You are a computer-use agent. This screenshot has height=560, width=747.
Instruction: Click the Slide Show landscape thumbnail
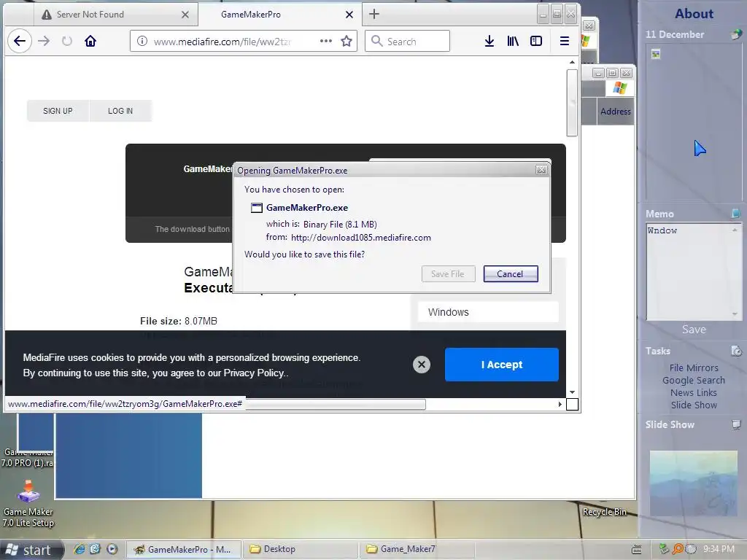tap(694, 483)
